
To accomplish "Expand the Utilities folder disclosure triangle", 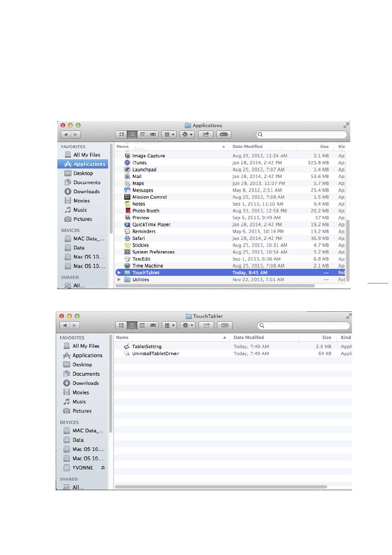I will [x=119, y=280].
